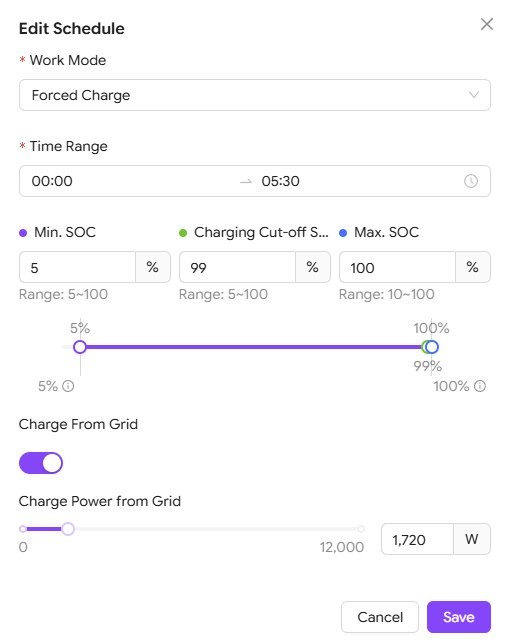This screenshot has height=644, width=506.
Task: Edit the 05:30 end time
Action: coord(281,181)
